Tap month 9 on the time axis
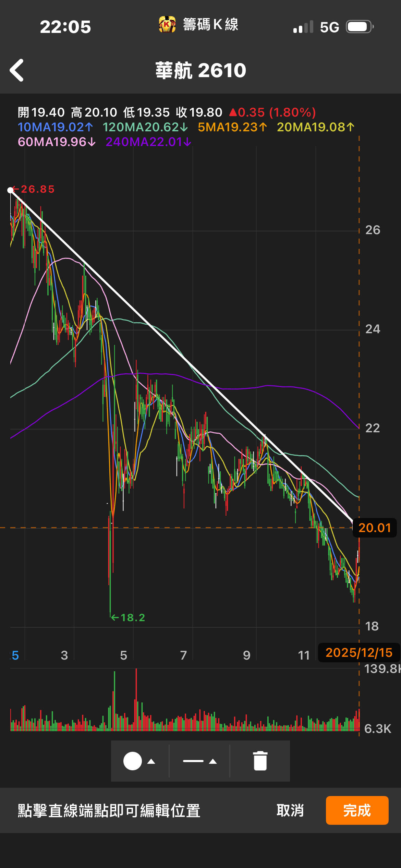Viewport: 401px width, 868px height. (x=247, y=655)
